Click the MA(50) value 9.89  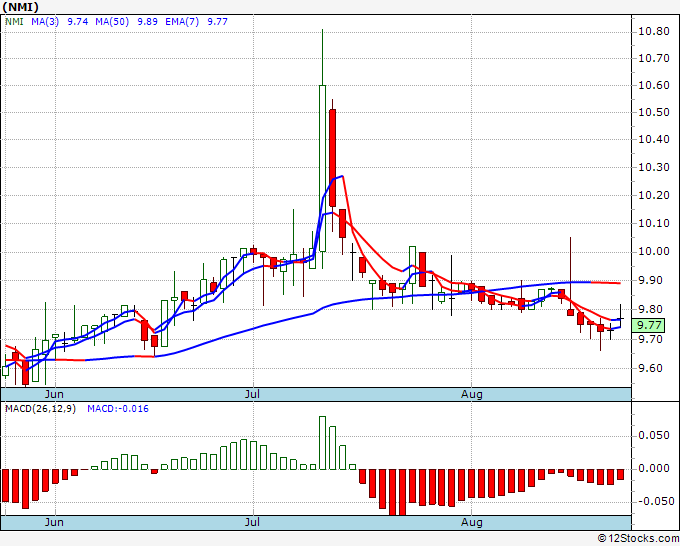pos(147,21)
